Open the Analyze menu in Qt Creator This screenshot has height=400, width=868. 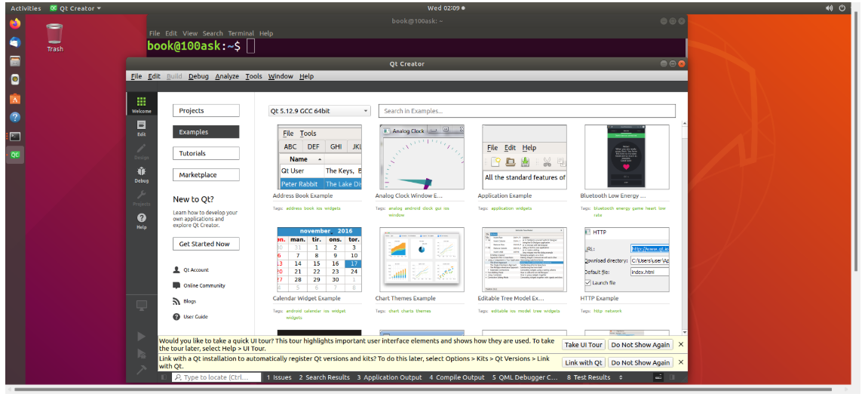click(227, 76)
